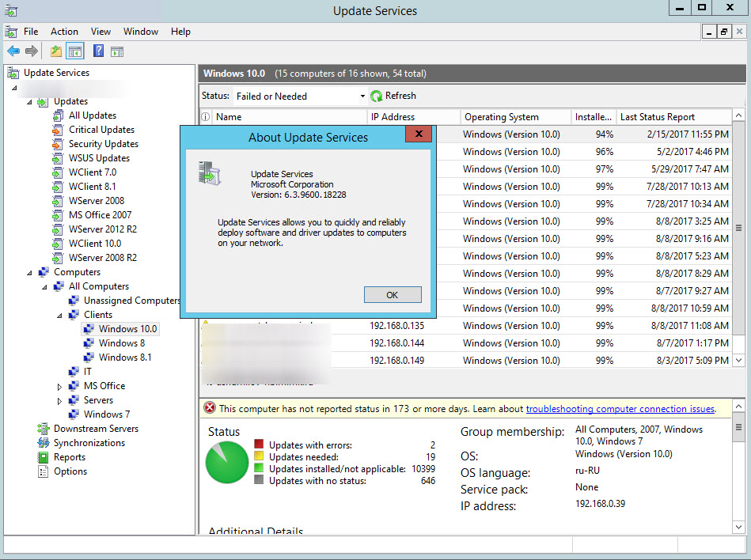Open the Action menu
This screenshot has height=560, width=751.
[64, 32]
